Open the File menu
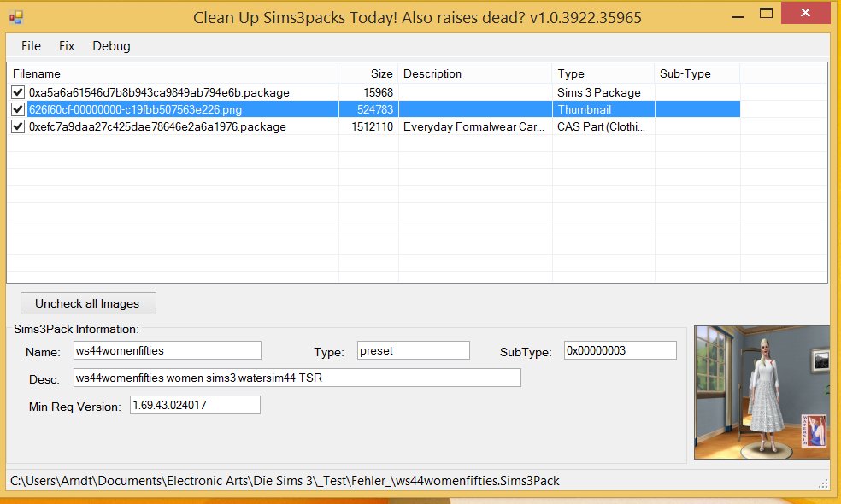Viewport: 841px width, 504px height. [x=31, y=46]
